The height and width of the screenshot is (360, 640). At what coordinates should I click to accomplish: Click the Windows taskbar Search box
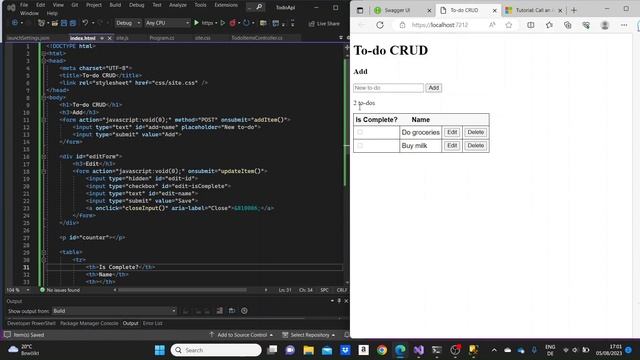coord(216,350)
